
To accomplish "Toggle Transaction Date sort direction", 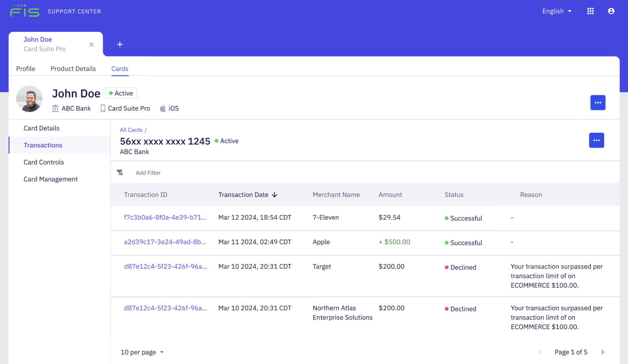I will (x=275, y=194).
